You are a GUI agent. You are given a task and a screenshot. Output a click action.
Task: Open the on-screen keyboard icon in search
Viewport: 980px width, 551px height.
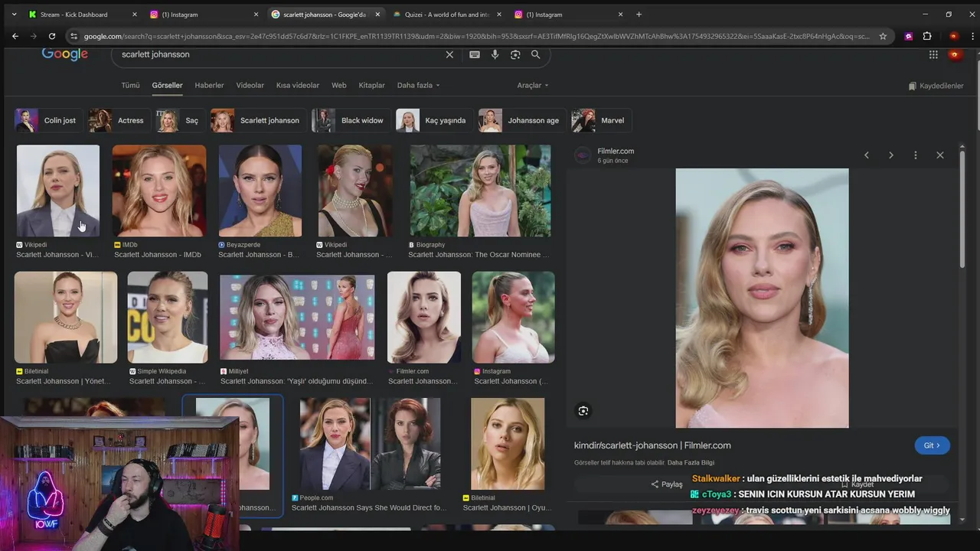pos(475,54)
